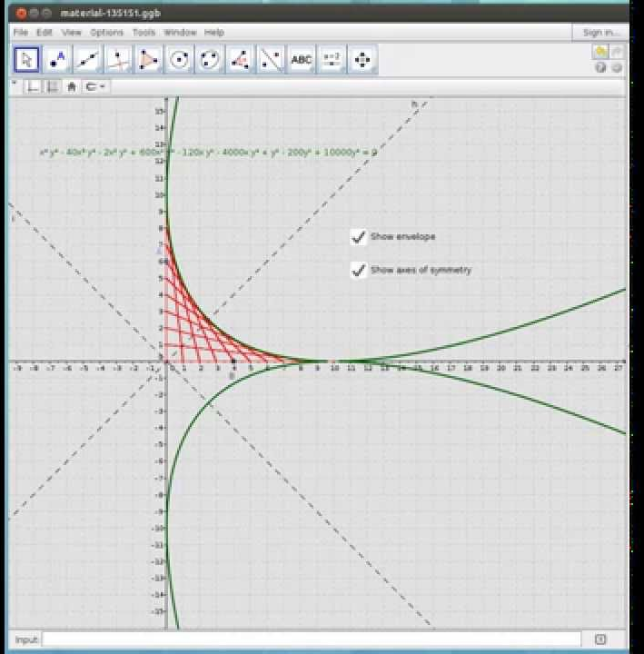This screenshot has height=654, width=644.
Task: Collapse the style bar triangle toggle
Action: coord(15,84)
